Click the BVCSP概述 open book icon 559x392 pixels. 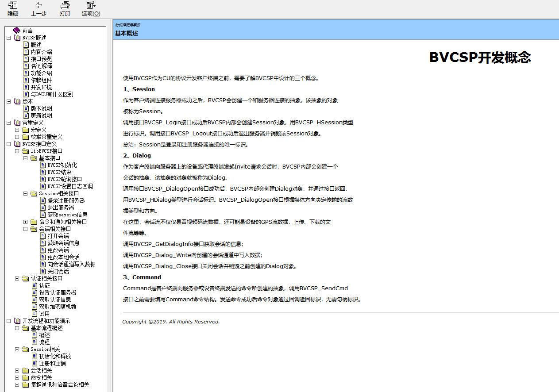point(17,38)
